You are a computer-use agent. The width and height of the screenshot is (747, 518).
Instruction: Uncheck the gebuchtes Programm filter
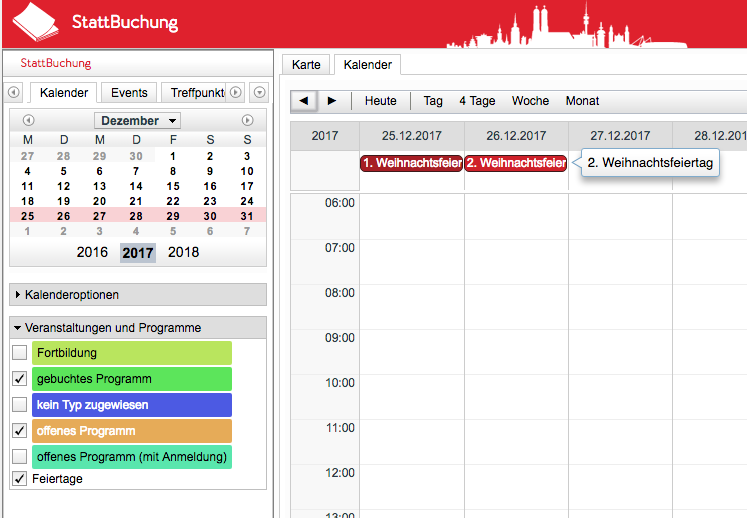click(x=20, y=379)
